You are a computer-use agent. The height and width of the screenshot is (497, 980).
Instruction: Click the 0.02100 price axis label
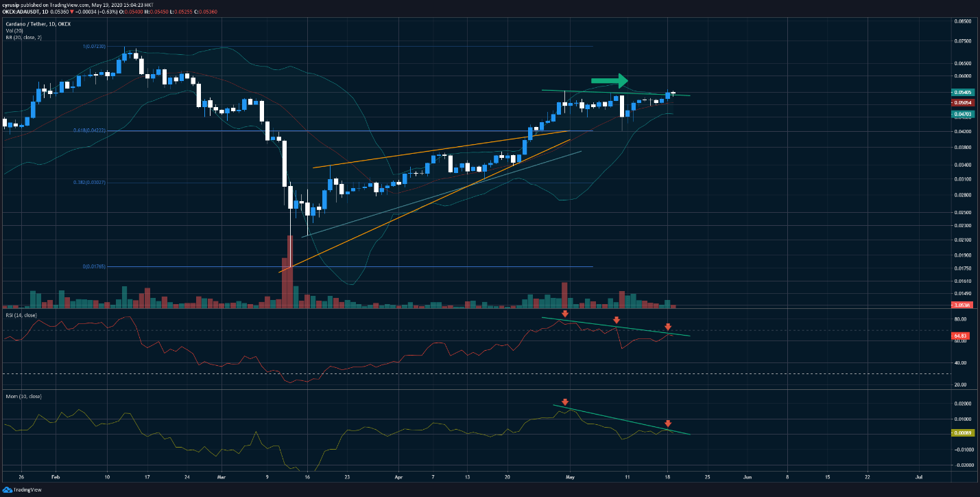pos(963,240)
